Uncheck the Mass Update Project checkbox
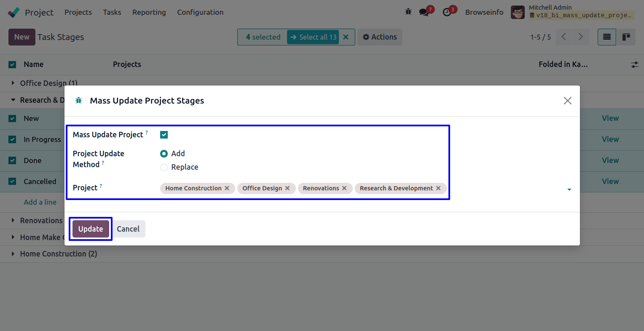644x331 pixels. tap(164, 135)
